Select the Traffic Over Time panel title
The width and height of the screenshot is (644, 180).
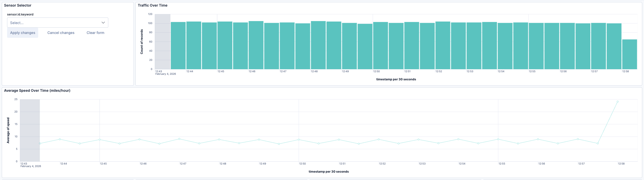[153, 5]
